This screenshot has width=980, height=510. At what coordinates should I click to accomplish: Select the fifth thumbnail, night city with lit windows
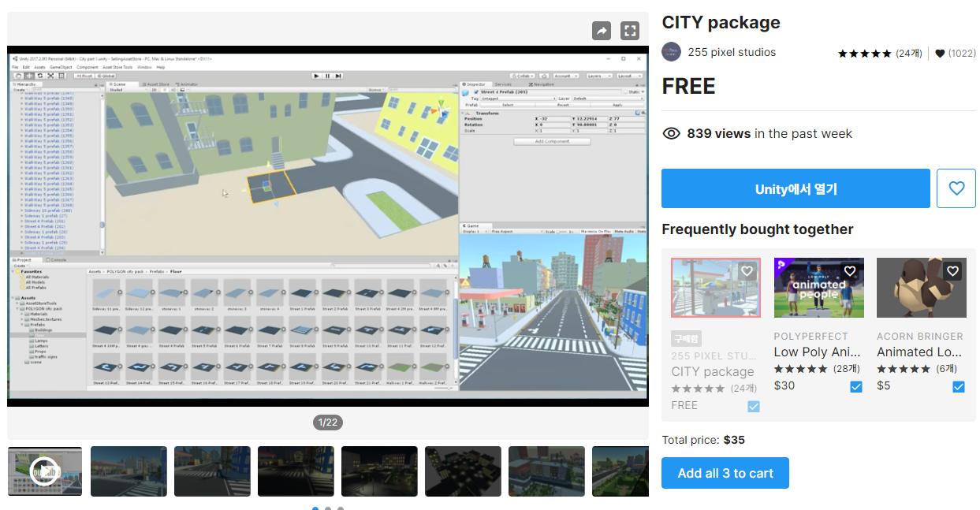tap(379, 471)
